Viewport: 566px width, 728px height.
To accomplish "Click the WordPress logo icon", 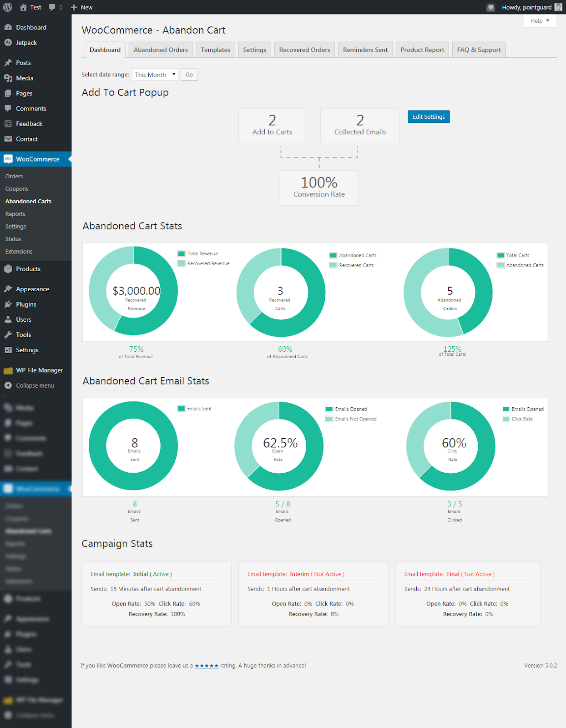I will pyautogui.click(x=8, y=7).
